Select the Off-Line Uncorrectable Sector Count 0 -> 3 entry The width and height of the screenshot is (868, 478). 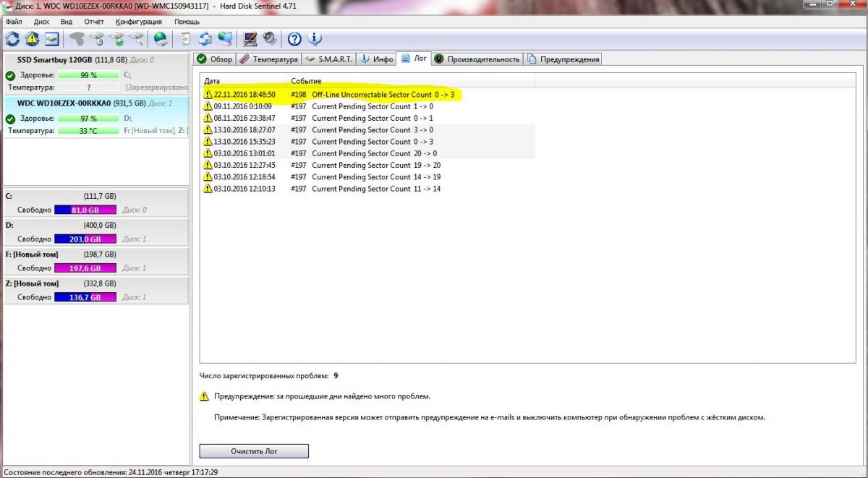368,95
